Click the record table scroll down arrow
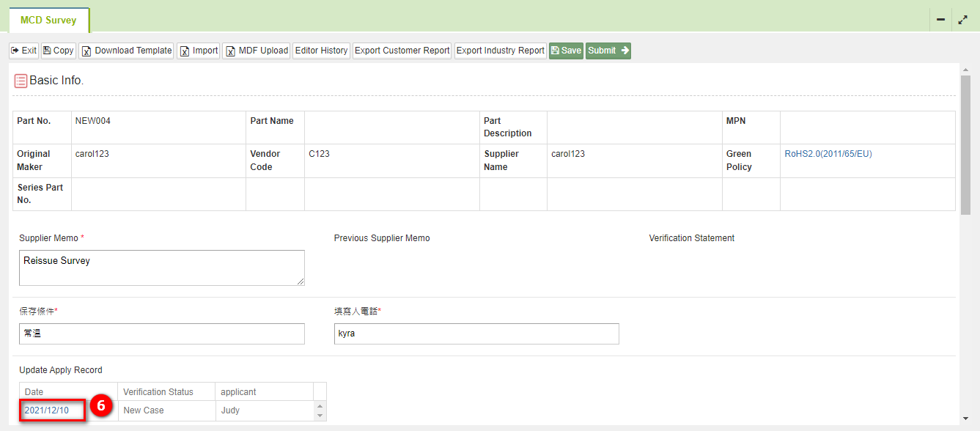 coord(320,416)
